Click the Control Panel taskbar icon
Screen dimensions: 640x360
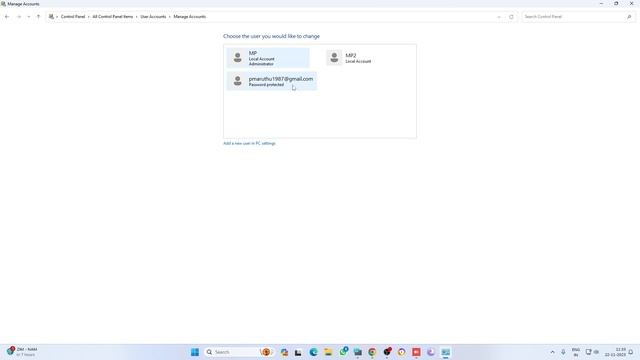(446, 352)
